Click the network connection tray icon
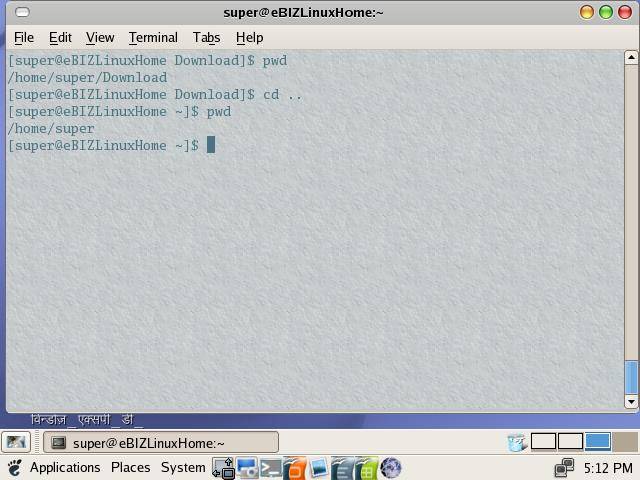This screenshot has width=640, height=480. [565, 468]
